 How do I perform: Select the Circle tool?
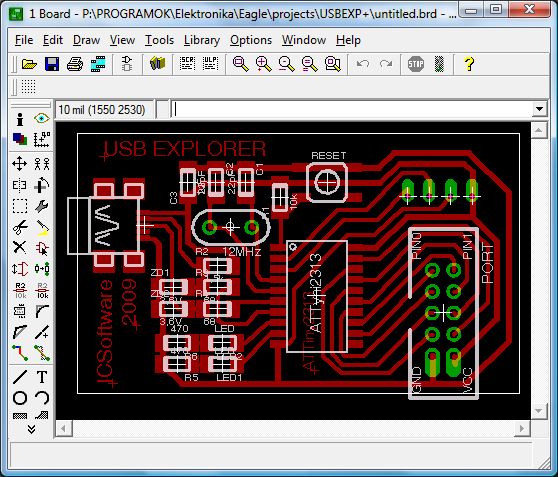pos(20,398)
